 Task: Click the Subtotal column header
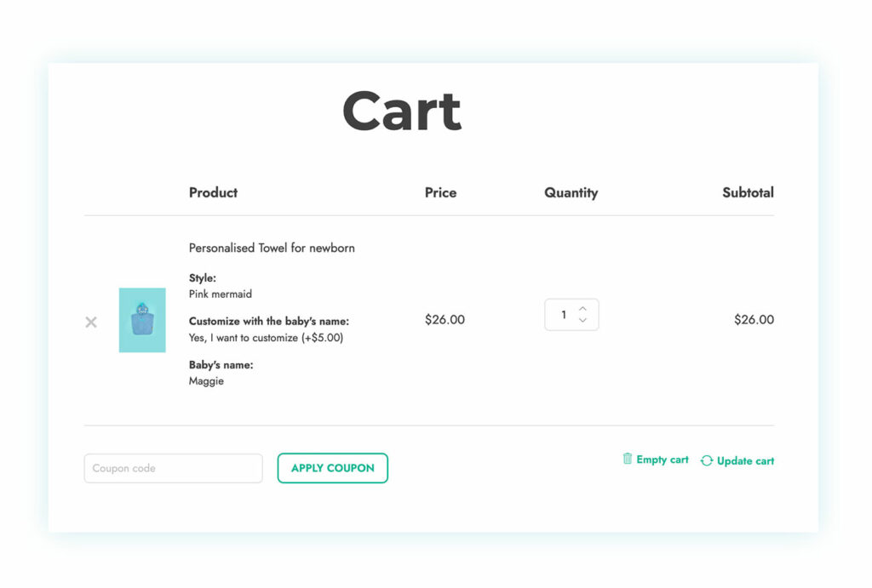748,193
